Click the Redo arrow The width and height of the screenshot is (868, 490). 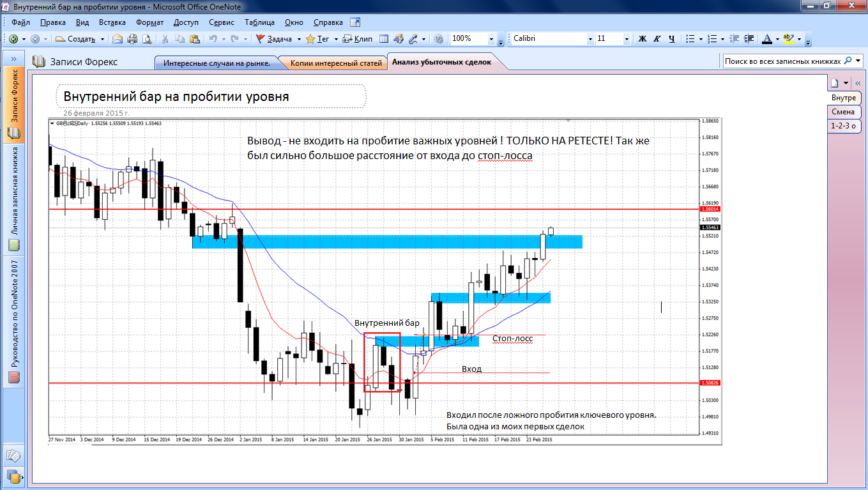pyautogui.click(x=234, y=39)
